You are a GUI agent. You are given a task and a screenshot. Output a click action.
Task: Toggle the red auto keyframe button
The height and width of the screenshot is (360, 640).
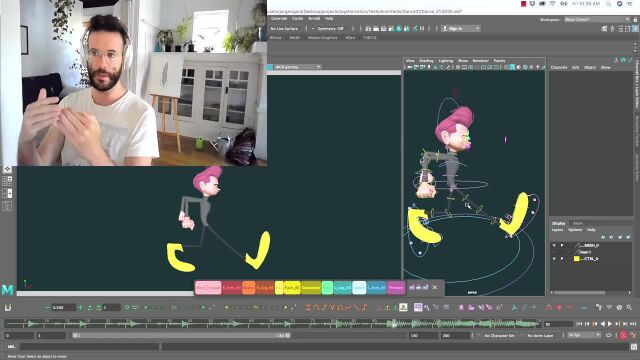coord(623,336)
